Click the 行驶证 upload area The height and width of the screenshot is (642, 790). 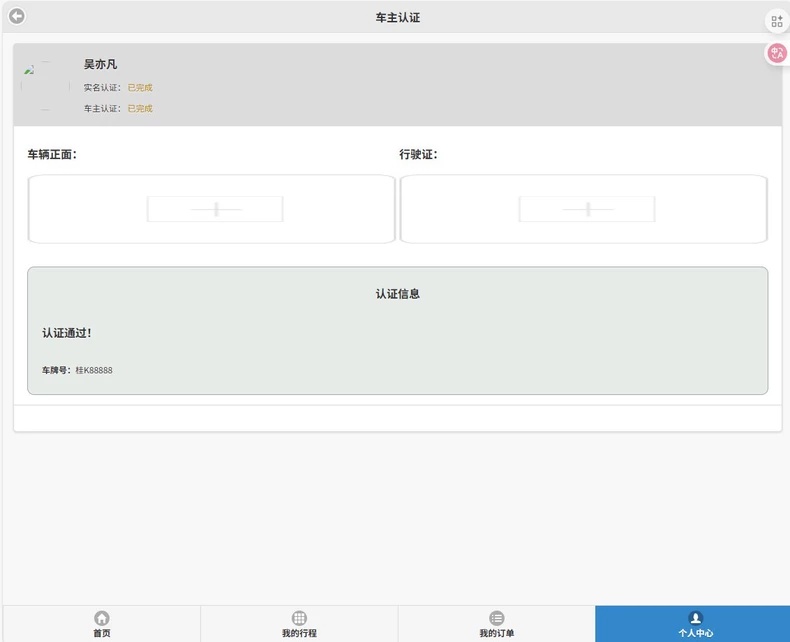pos(583,209)
